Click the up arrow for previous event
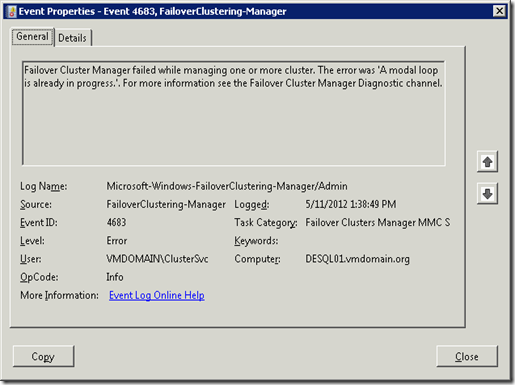 [x=487, y=162]
